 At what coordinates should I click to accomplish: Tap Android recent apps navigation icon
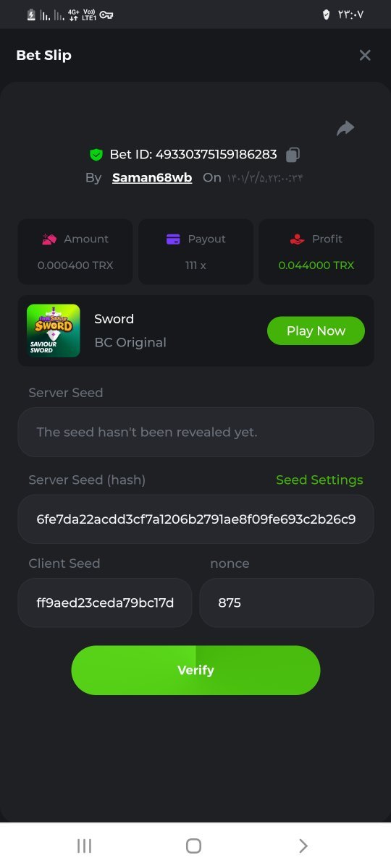tap(84, 846)
